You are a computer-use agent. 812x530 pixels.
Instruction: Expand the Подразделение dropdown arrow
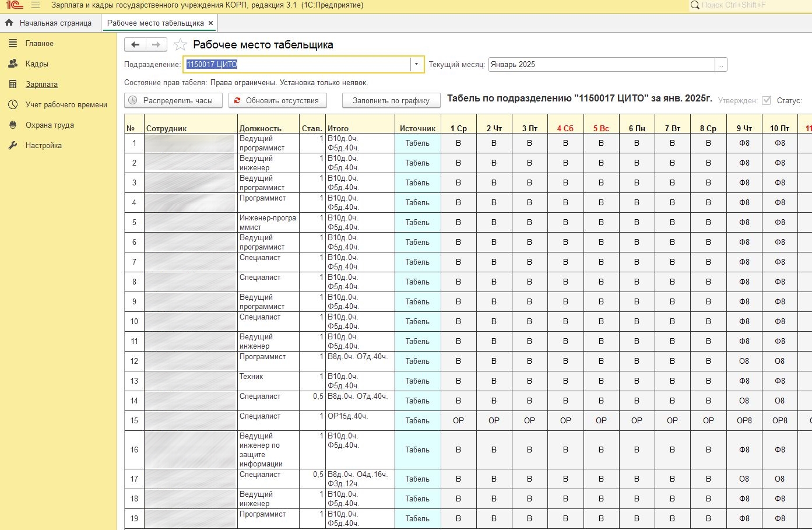[x=417, y=65]
